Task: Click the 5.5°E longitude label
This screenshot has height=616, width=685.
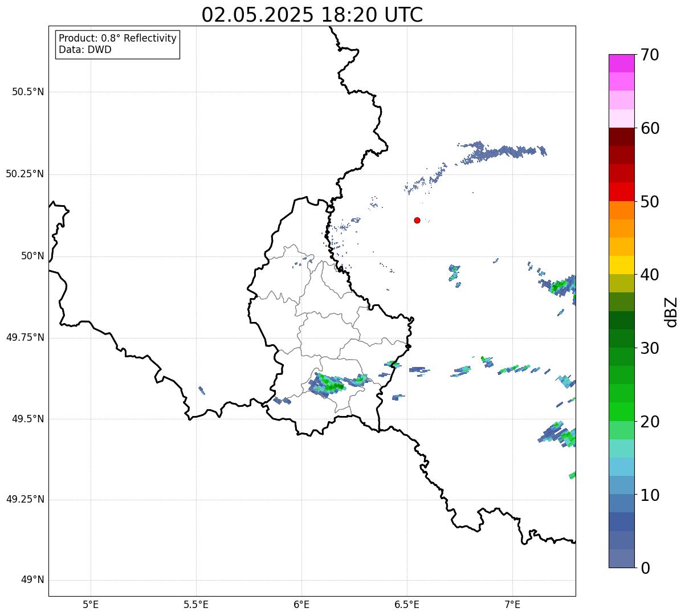Action: (196, 605)
